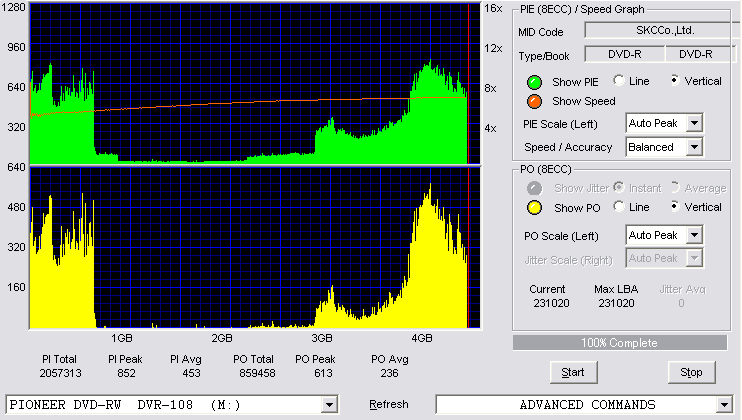
Task: Click the second DVD-R Book field
Action: coord(700,54)
